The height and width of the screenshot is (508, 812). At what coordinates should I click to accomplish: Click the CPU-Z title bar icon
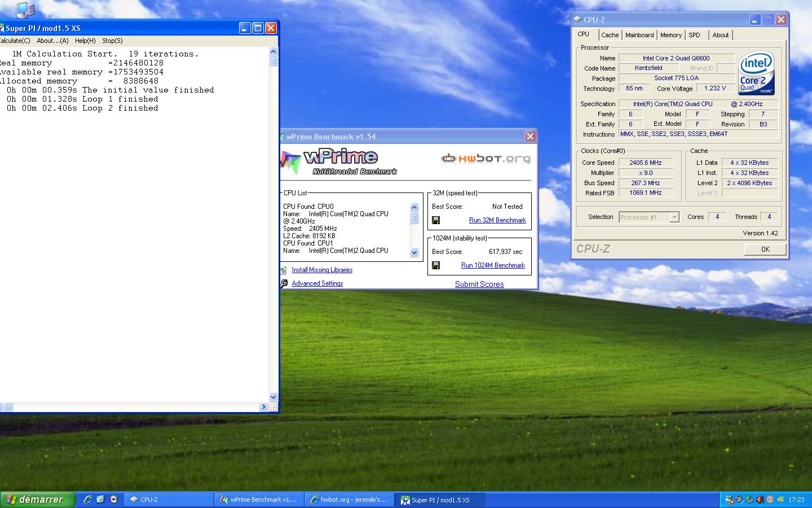577,19
